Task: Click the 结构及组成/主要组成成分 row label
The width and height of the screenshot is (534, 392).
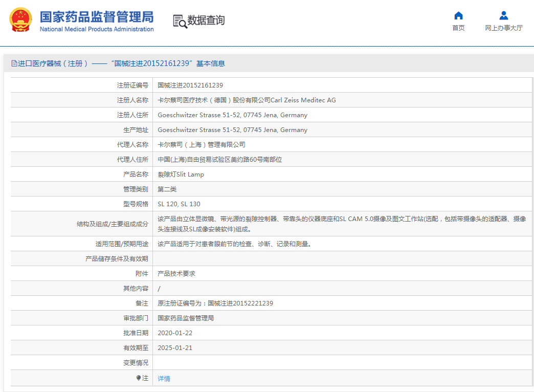Action: tap(113, 224)
